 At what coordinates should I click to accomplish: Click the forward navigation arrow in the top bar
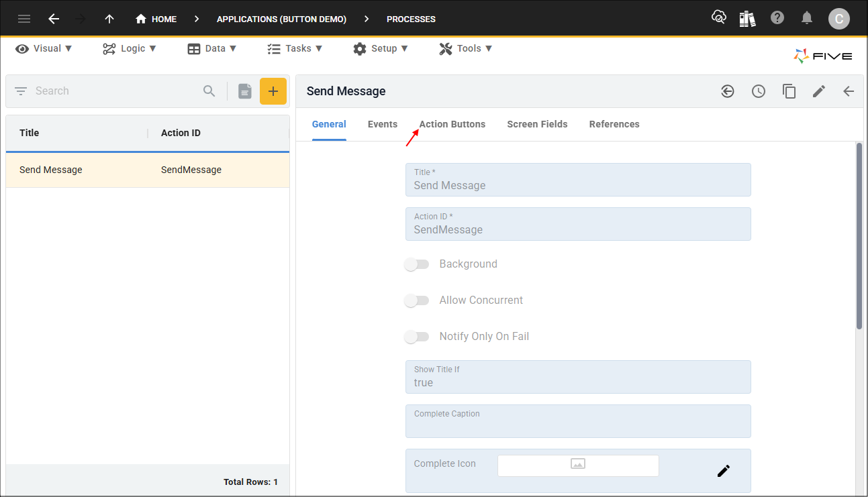pos(81,19)
